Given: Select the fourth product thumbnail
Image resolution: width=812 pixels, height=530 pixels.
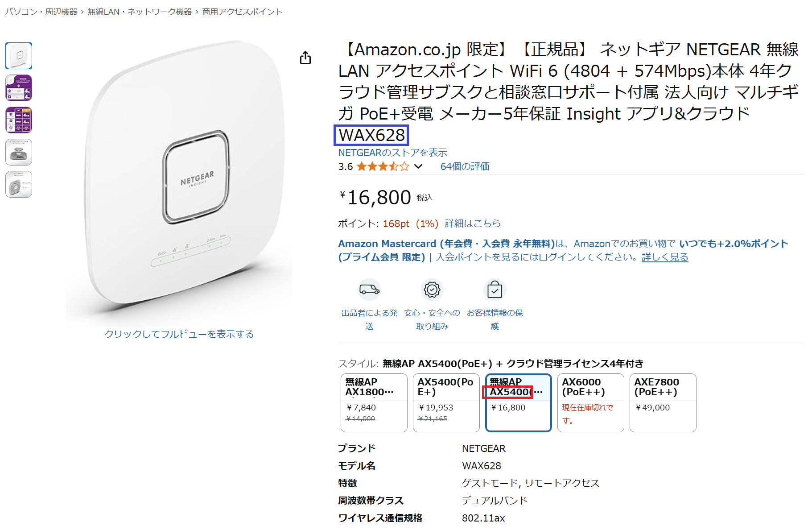Looking at the screenshot, I should pyautogui.click(x=19, y=152).
